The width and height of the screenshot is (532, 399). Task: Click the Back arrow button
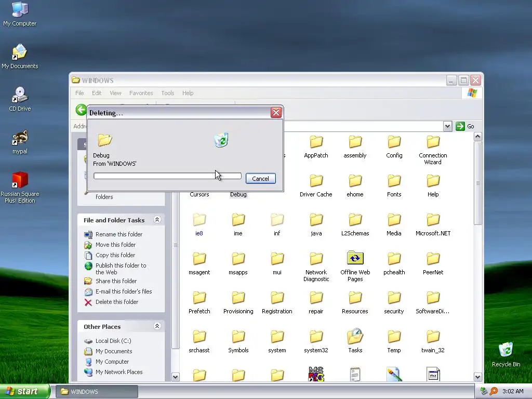81,110
